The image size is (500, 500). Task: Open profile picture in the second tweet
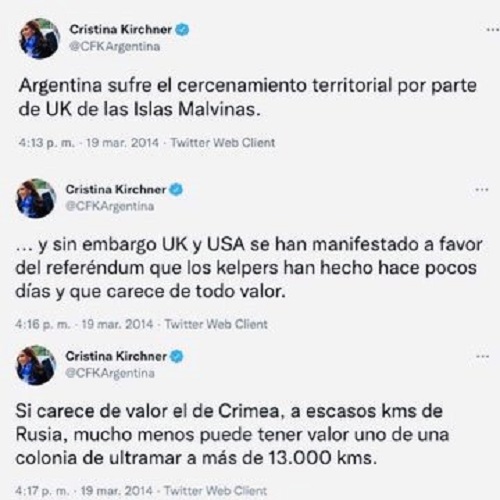point(36,198)
